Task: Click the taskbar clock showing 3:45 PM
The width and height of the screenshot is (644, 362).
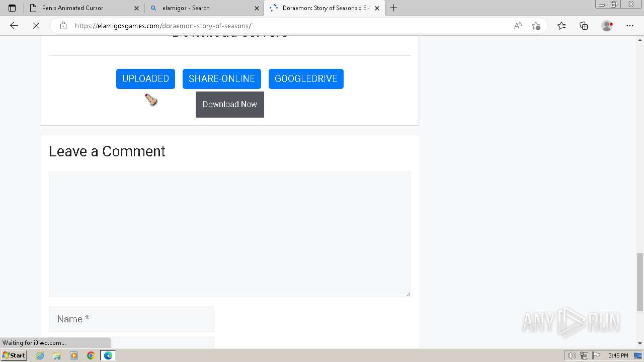Action: coord(618,355)
